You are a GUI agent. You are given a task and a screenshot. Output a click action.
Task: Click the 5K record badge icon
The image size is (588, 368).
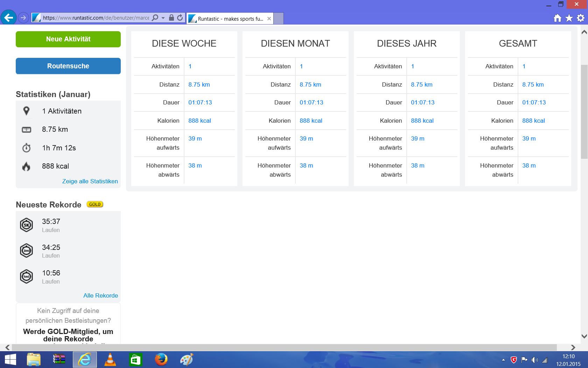click(27, 225)
